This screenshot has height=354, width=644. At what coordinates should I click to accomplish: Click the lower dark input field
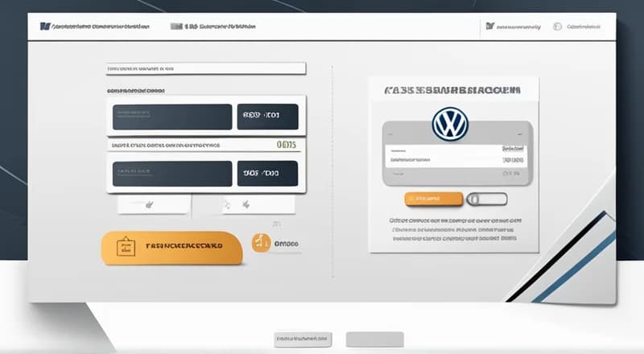[172, 173]
